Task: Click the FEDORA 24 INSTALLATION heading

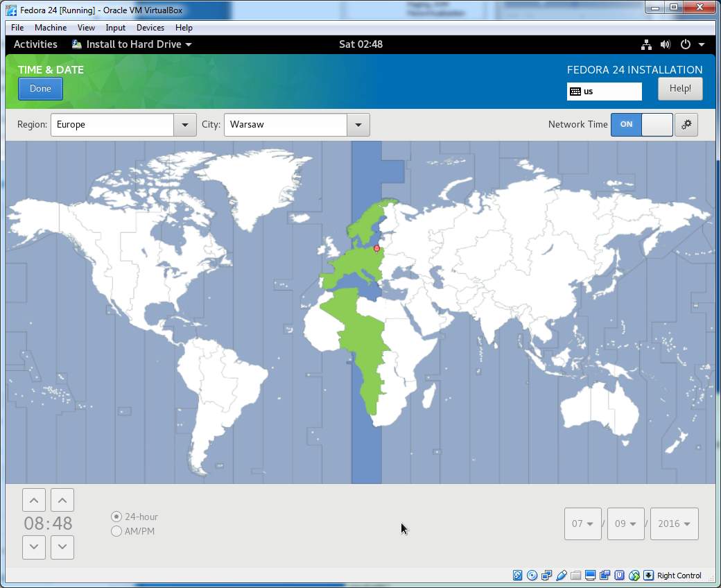Action: coord(634,70)
